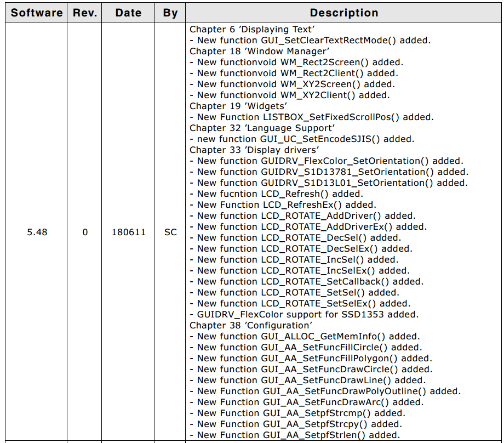Click the WM_Rect2Client() entry
The width and height of the screenshot is (504, 443).
pyautogui.click(x=294, y=73)
